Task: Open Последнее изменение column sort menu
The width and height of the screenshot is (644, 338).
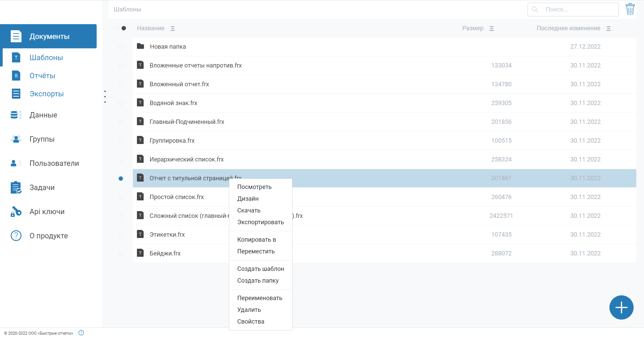Action: 609,29
